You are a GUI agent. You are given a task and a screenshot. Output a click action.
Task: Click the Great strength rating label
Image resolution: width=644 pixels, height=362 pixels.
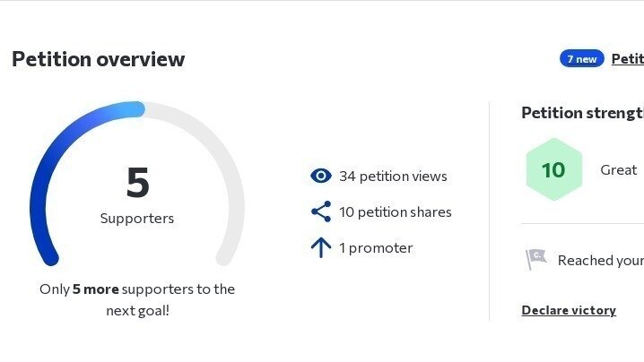[619, 169]
